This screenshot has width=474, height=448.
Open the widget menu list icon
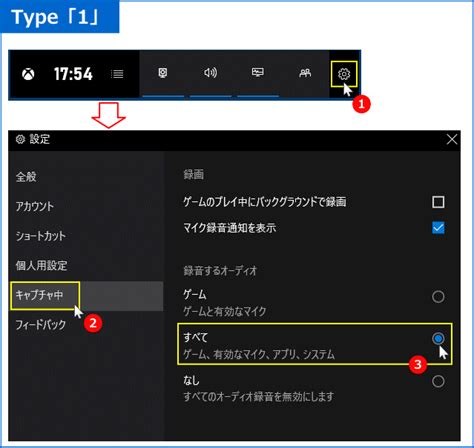point(117,74)
